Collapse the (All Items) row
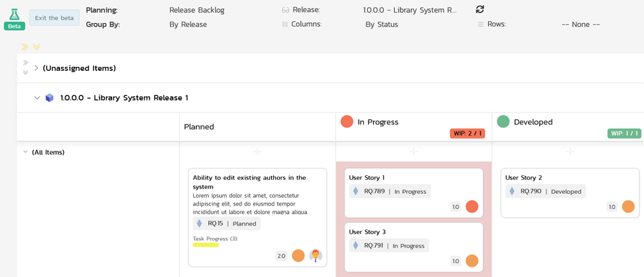 [25, 153]
